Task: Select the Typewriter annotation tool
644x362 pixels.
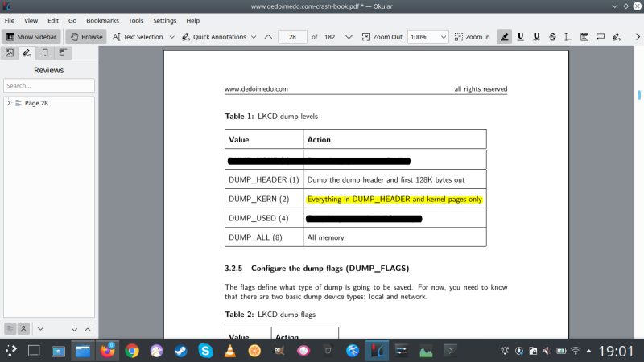Action: 568,37
